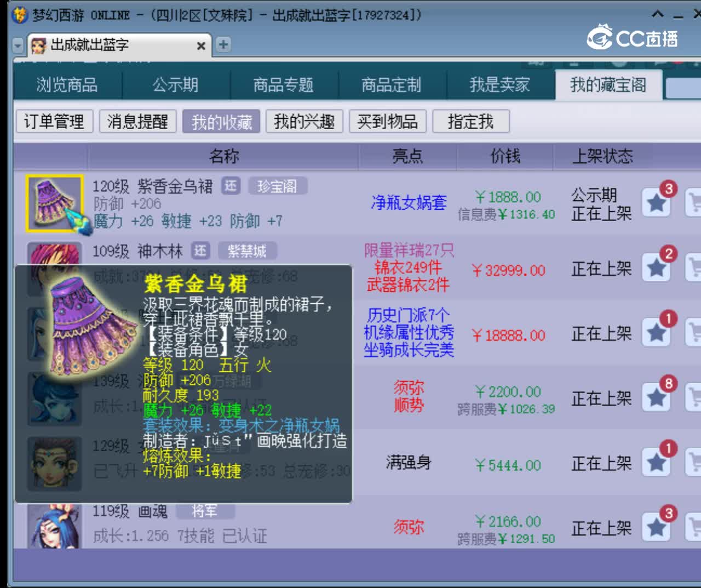Click the 珍宝阁 server tag
The image size is (701, 588).
pyautogui.click(x=277, y=186)
